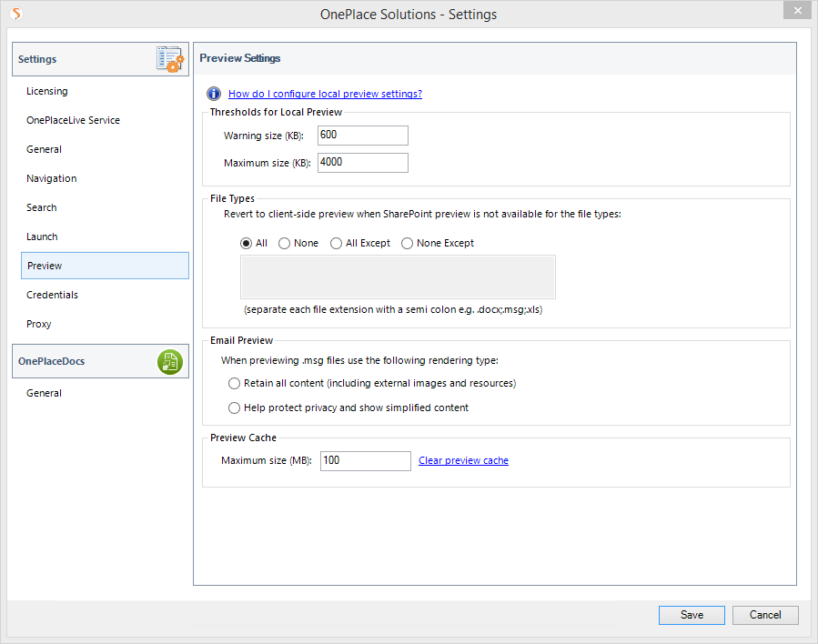Click the green OnePlaceDocs icon
The width and height of the screenshot is (818, 644).
(x=170, y=361)
